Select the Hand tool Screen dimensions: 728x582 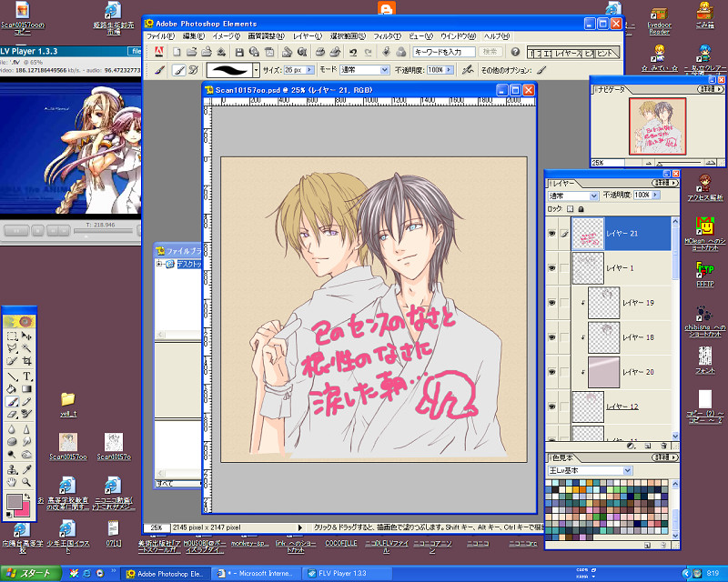coord(12,482)
